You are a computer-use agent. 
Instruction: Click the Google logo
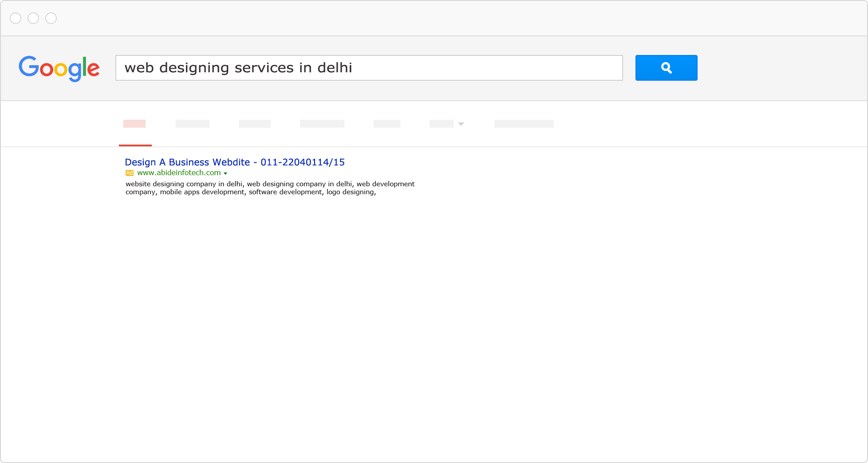[59, 68]
